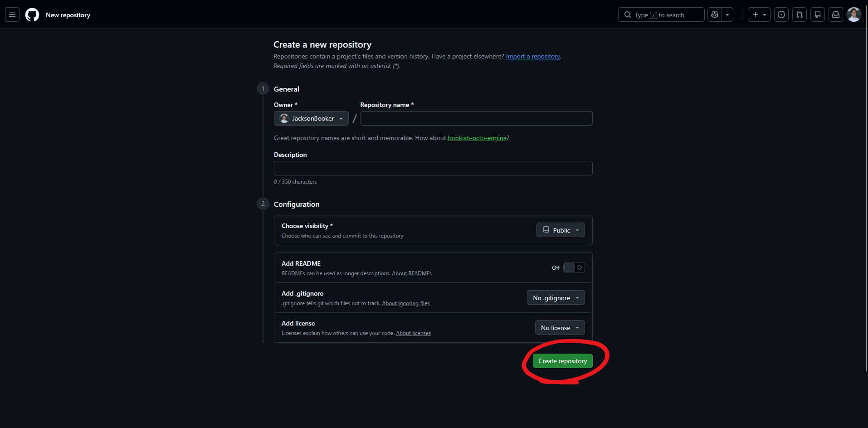Click into the Description field
Screen dimensions: 868x428
(433, 168)
